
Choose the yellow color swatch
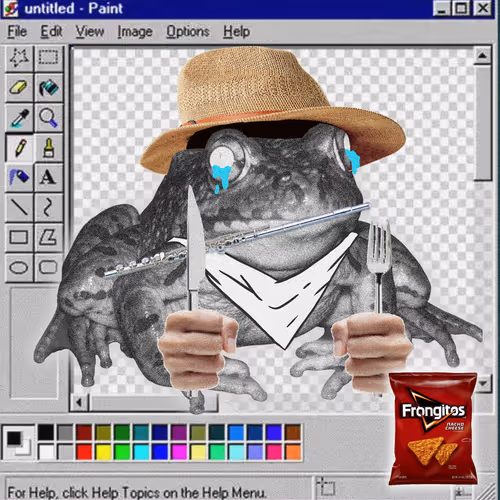pos(103,452)
